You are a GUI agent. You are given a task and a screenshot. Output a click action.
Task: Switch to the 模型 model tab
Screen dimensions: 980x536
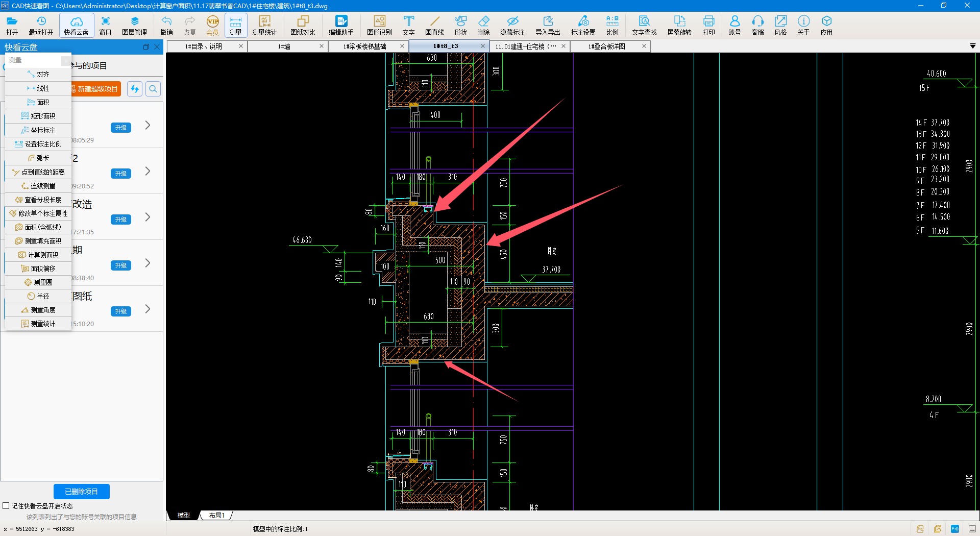(183, 515)
